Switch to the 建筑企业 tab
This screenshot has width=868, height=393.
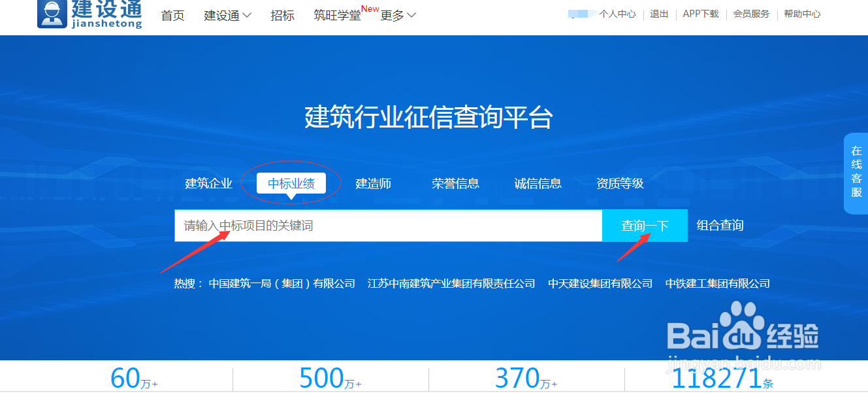click(x=208, y=184)
